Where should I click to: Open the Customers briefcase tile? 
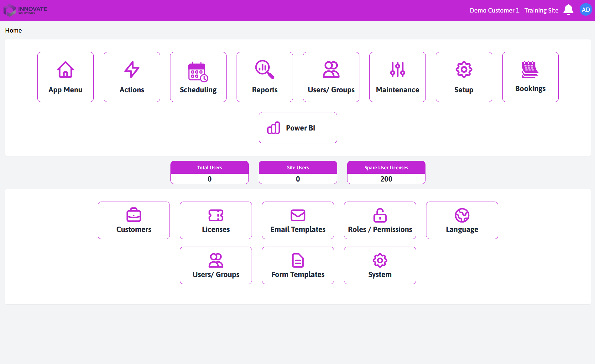(134, 220)
